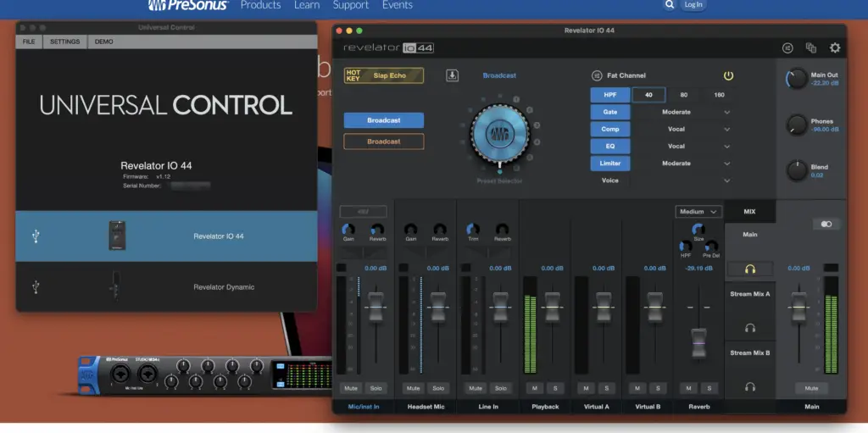This screenshot has height=433, width=868.
Task: Open the reverb Medium type dropdown
Action: [698, 212]
